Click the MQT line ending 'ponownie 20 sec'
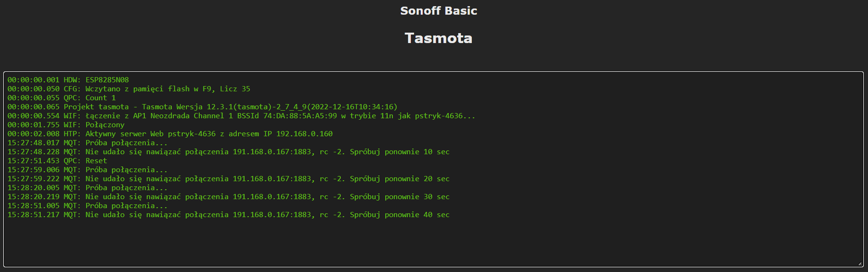Screen dimensions: 868x272 (229, 179)
